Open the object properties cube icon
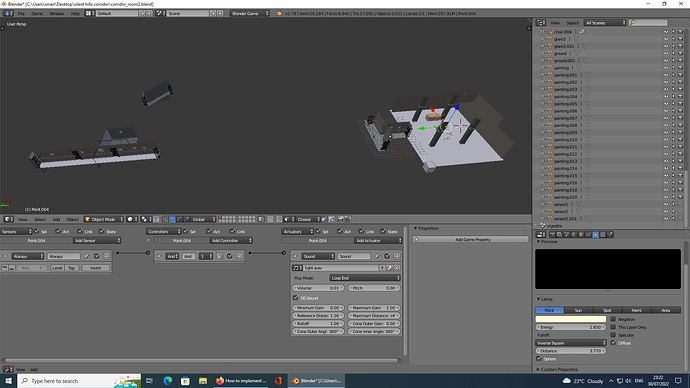This screenshot has height=388, width=690. [x=580, y=235]
